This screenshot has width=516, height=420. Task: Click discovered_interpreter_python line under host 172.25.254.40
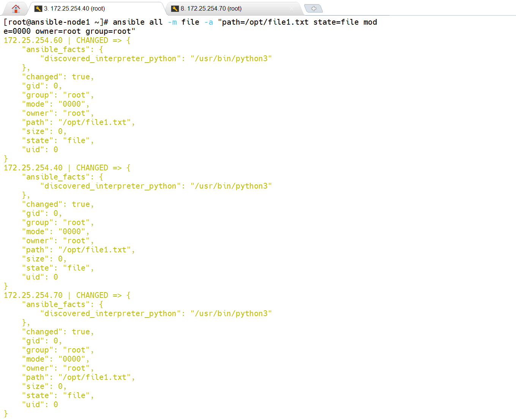156,186
